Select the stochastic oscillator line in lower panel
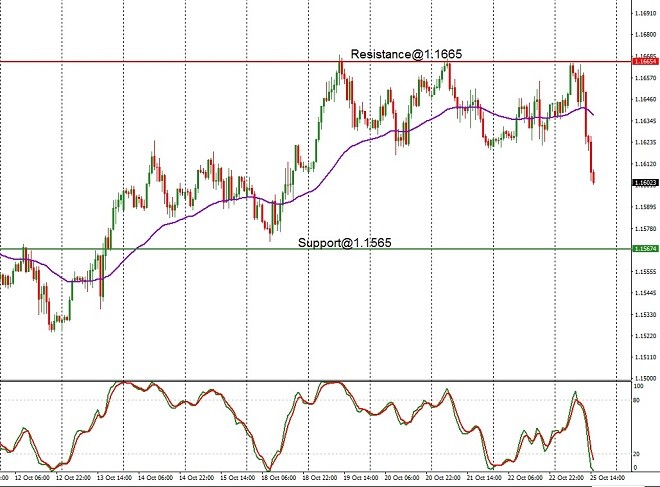The width and height of the screenshot is (660, 487). pyautogui.click(x=295, y=425)
